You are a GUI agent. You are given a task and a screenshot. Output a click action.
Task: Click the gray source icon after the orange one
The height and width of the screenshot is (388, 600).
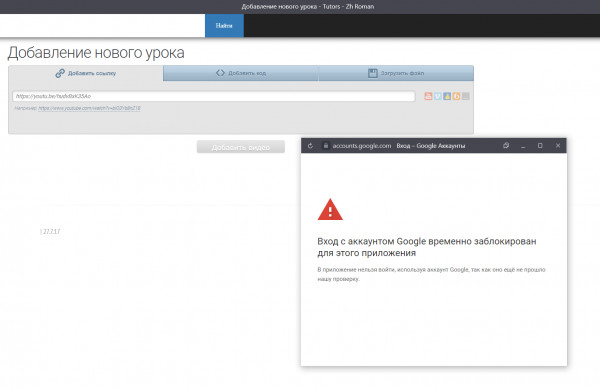(465, 96)
